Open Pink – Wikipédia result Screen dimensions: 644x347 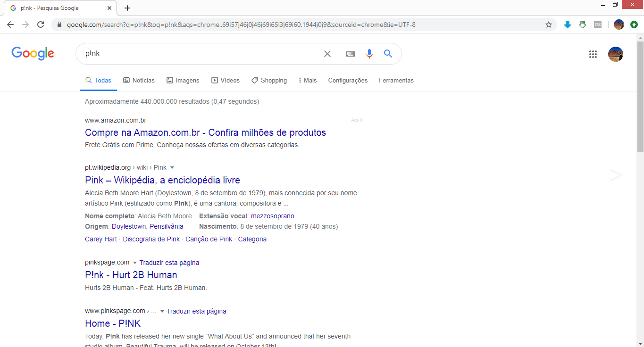(x=162, y=180)
